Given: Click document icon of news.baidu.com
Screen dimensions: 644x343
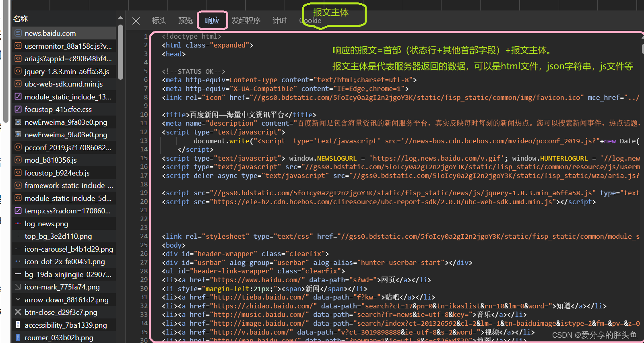Looking at the screenshot, I should [x=18, y=33].
